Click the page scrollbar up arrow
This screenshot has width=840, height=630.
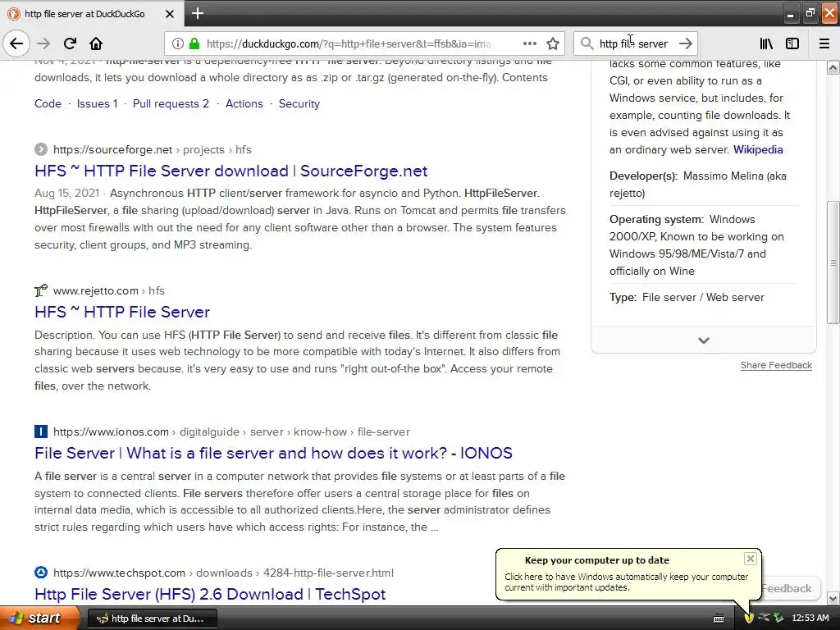pos(833,67)
